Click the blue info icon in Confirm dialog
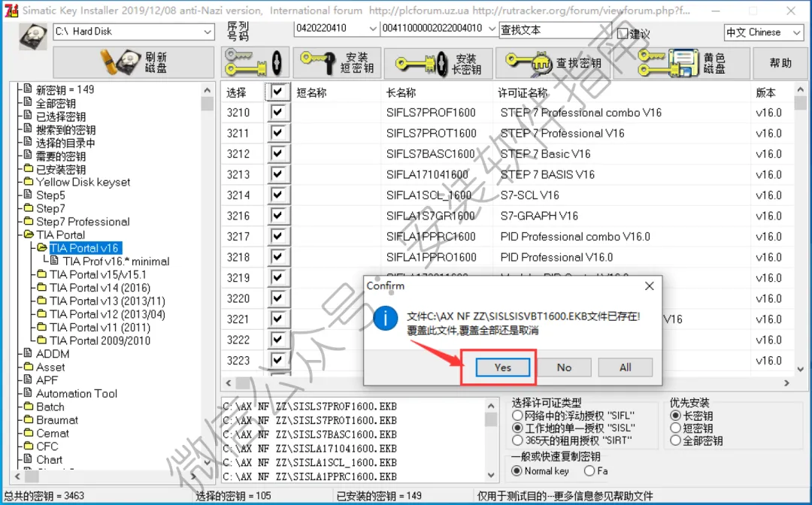Image resolution: width=812 pixels, height=505 pixels. (x=385, y=318)
